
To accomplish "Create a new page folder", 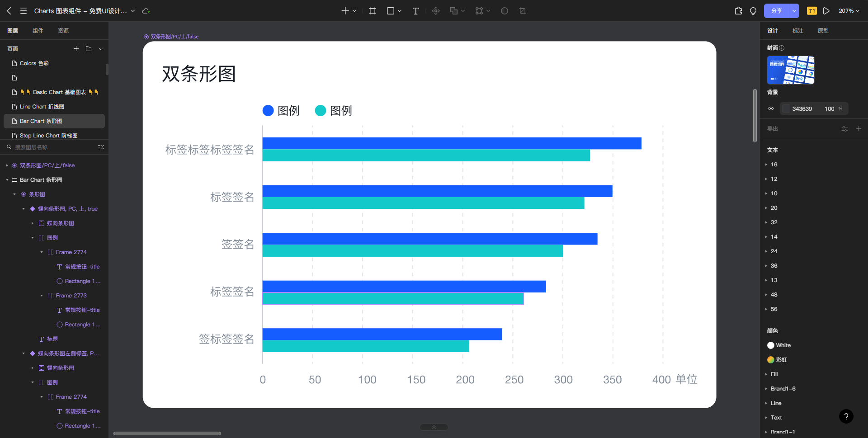I will coord(89,49).
